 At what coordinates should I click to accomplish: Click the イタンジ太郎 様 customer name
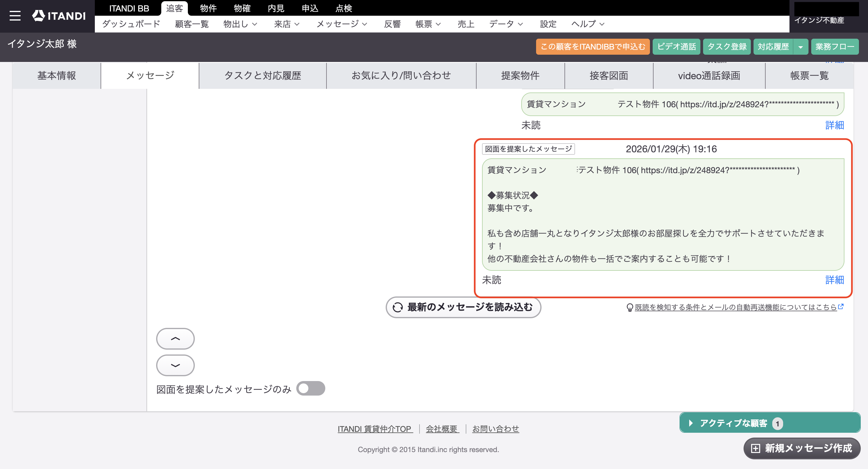point(42,44)
